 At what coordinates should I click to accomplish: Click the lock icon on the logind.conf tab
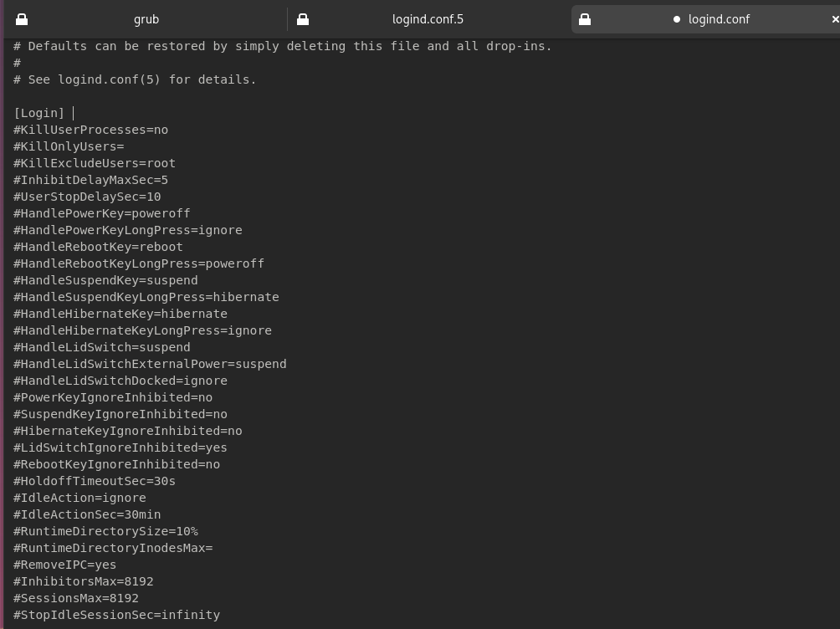(x=585, y=19)
